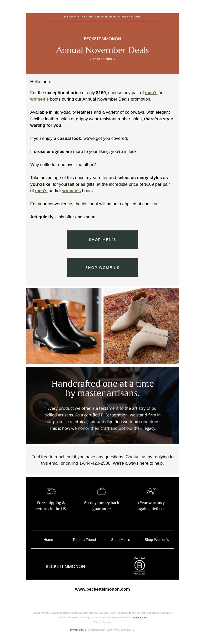Visit www.beckettsimonon.com link
The height and width of the screenshot is (644, 205).
click(102, 589)
